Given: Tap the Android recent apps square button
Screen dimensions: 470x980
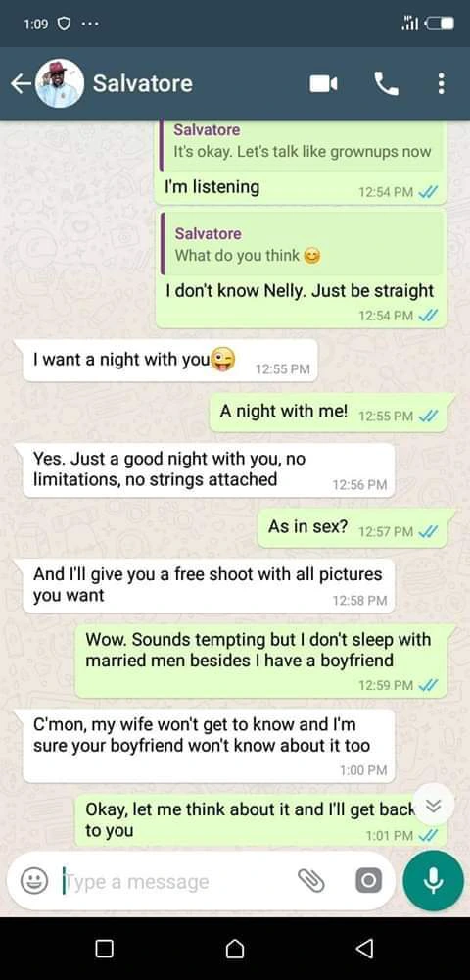Looking at the screenshot, I should (x=104, y=949).
